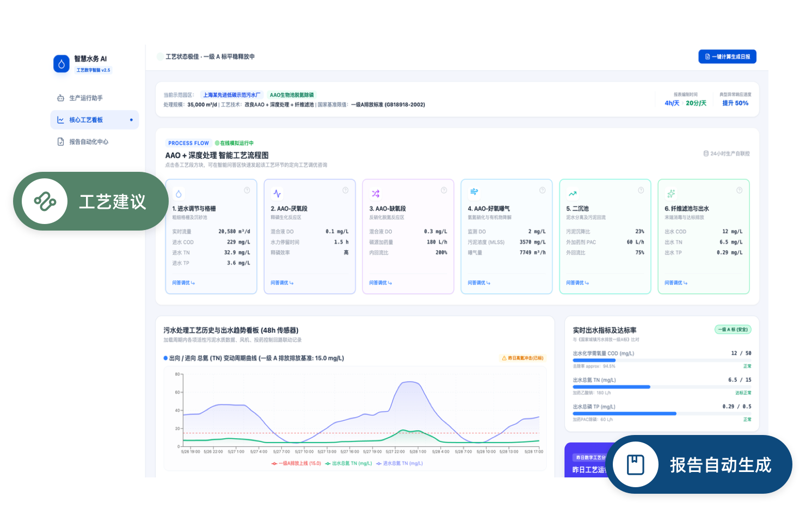Click the wind icon on AAO-好氧曝气 card

coord(474,191)
